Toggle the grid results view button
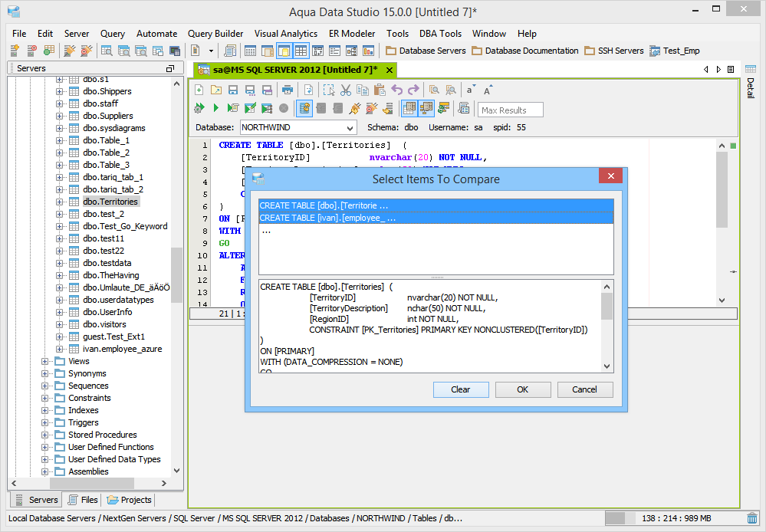Viewport: 766px width, 532px height. pos(409,108)
